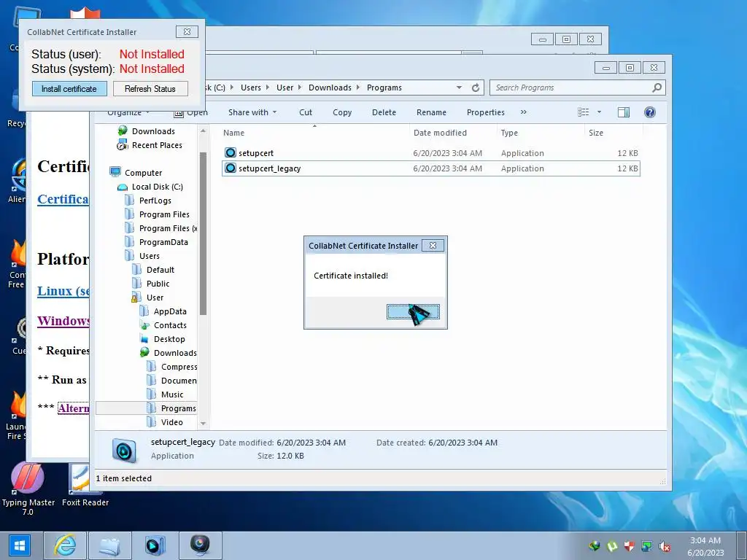Screen dimensions: 747x560
Task: Close the Certificate installed message dialog
Action: (x=433, y=246)
